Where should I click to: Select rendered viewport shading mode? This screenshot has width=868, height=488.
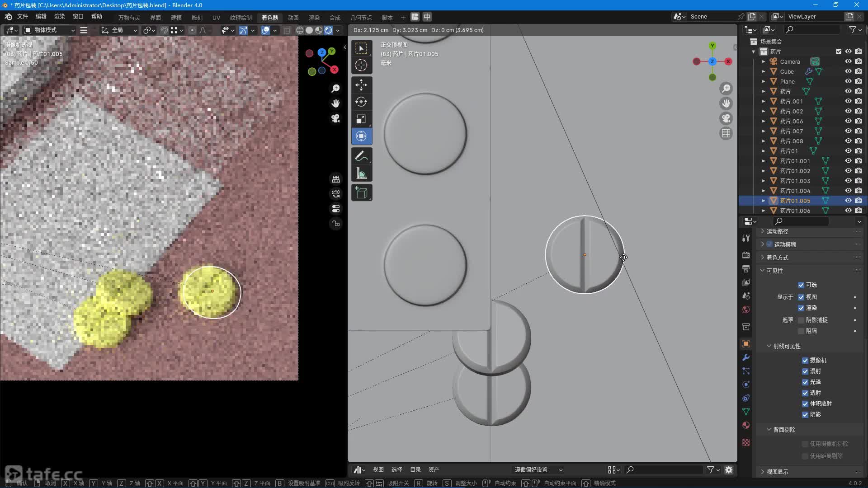coord(329,30)
